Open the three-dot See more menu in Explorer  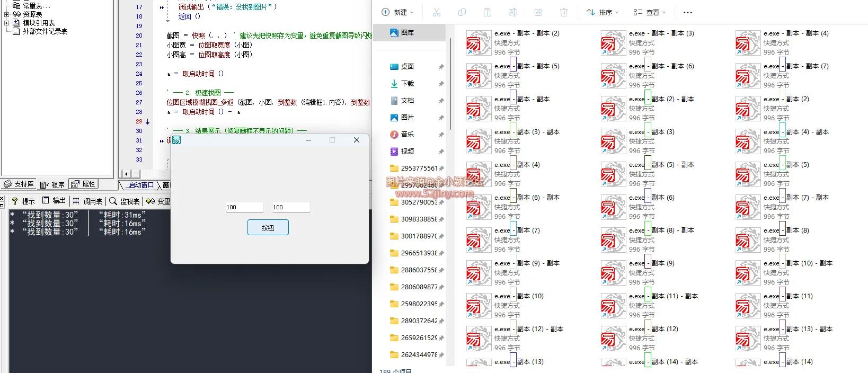[x=688, y=12]
